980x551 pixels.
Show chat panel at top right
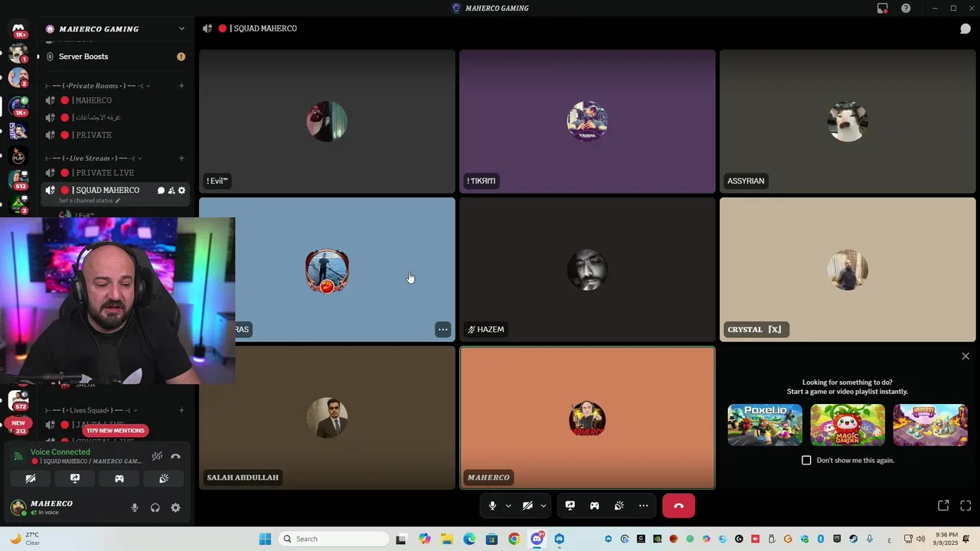click(x=965, y=28)
